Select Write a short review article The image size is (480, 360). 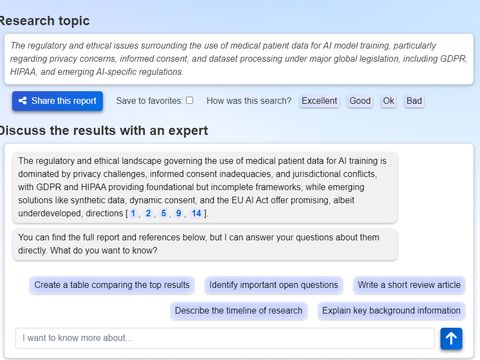click(x=409, y=285)
